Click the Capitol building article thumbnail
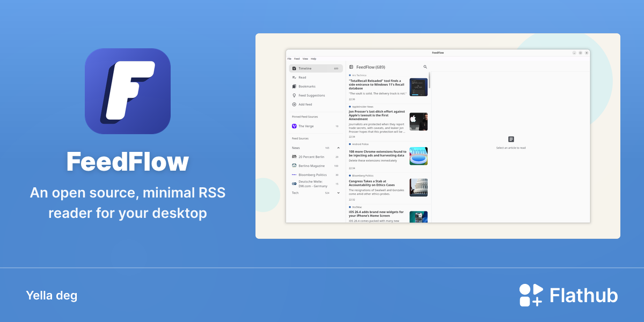Screen dimensions: 644x322 point(419,187)
